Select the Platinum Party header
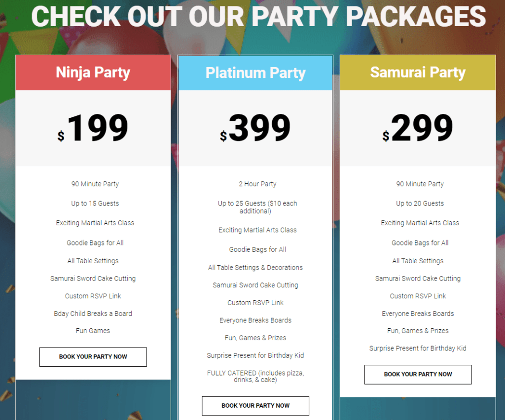Viewport: 505px width, 420px height. click(255, 72)
